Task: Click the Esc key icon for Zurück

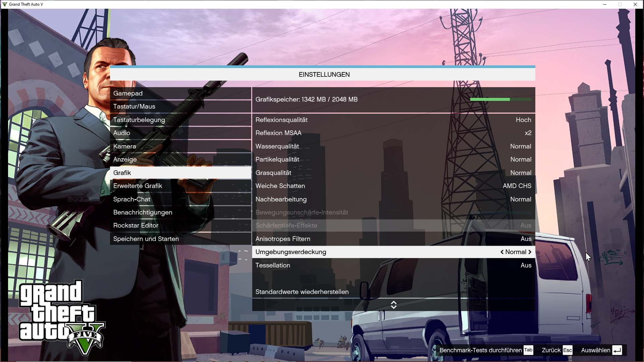Action: point(568,350)
